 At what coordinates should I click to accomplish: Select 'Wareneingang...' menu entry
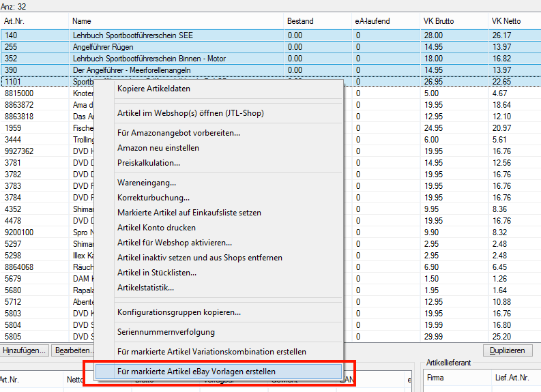coord(147,183)
